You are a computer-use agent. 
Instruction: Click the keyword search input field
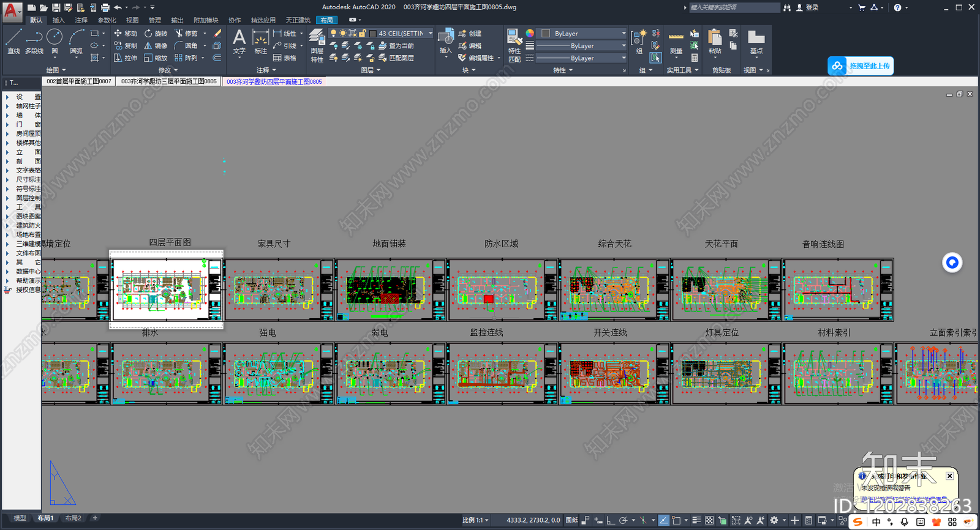click(x=734, y=7)
